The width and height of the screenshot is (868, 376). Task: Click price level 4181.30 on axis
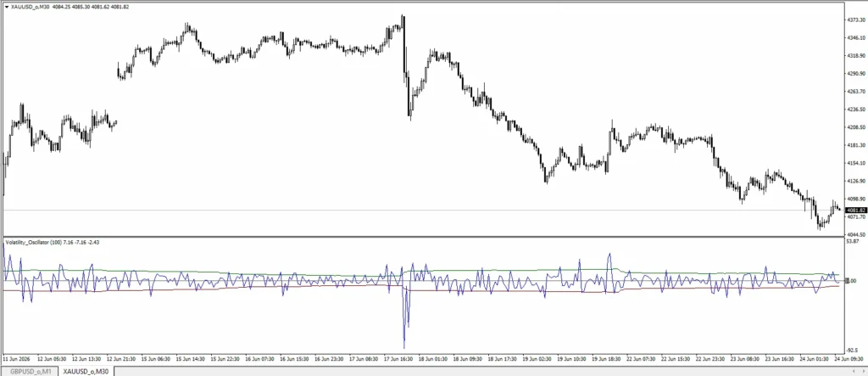pos(855,145)
